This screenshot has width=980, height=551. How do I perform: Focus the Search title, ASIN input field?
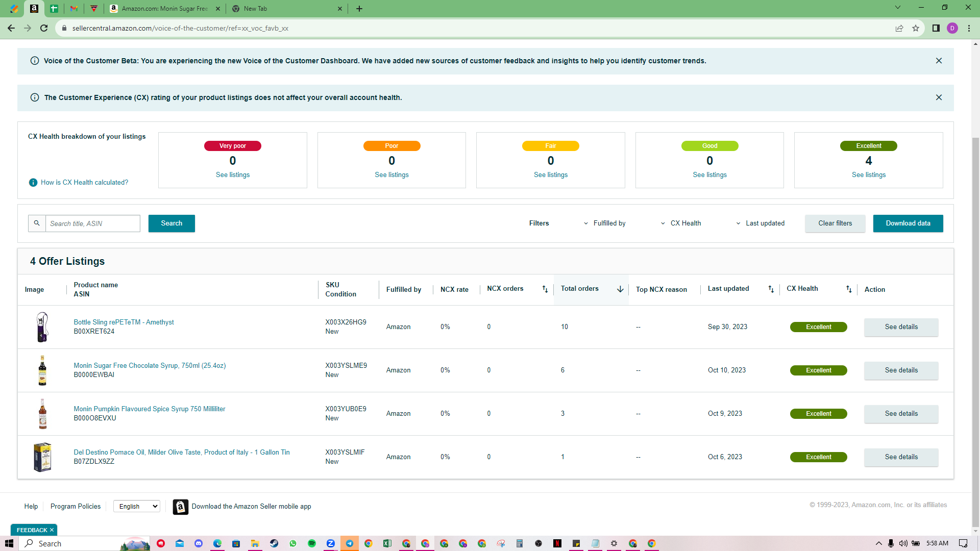(x=92, y=223)
